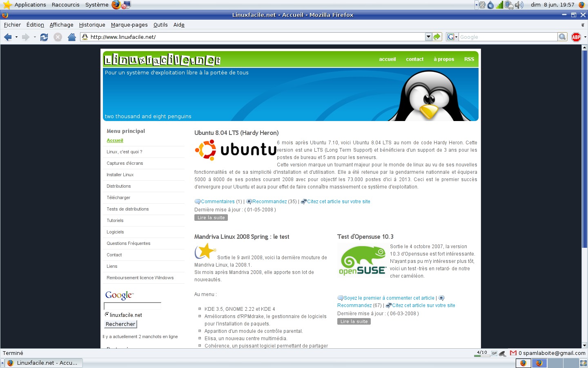Open Tests de distributions sidebar link
Screen dimensions: 588x368
click(x=128, y=209)
